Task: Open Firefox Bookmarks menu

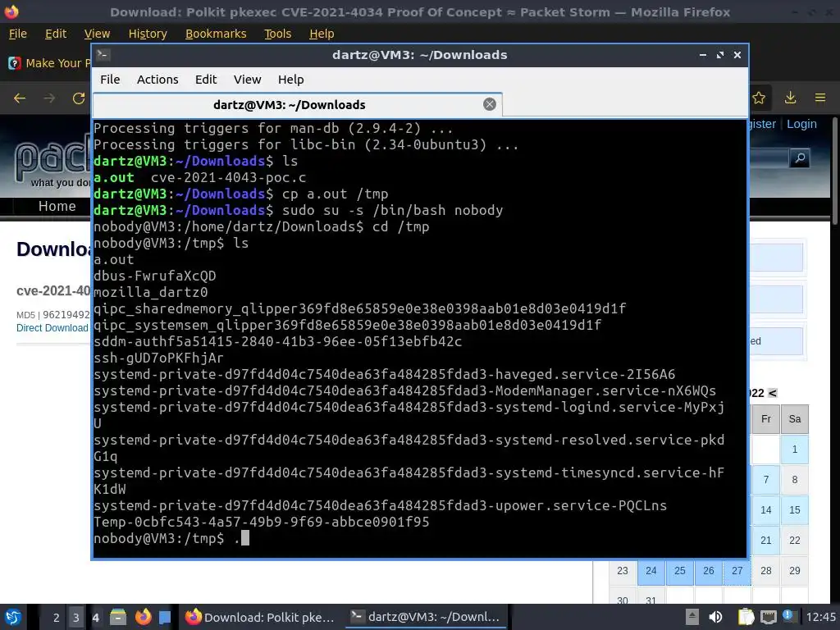Action: 216,34
